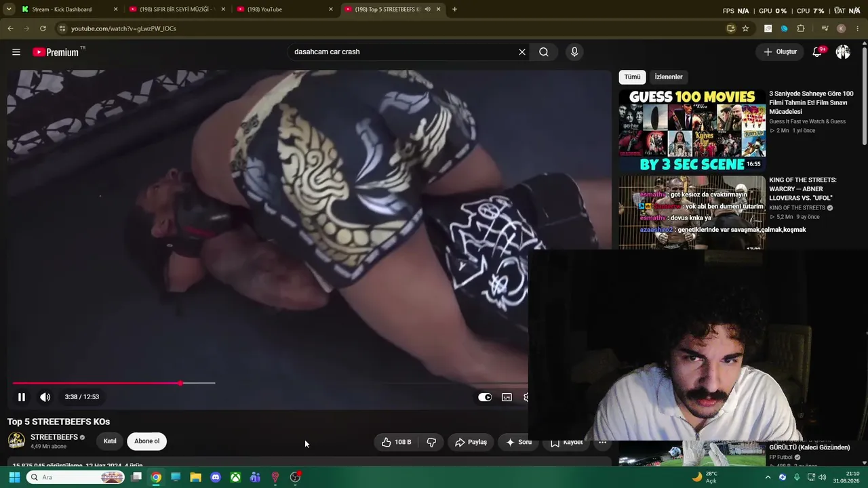
Task: Open OBS Studio from the taskbar
Action: point(295,477)
